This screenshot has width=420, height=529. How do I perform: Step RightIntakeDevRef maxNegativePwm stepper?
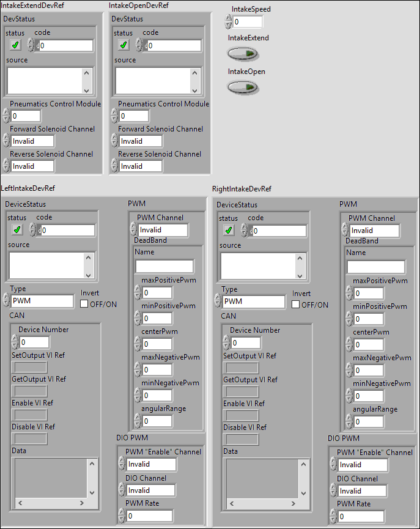349,370
